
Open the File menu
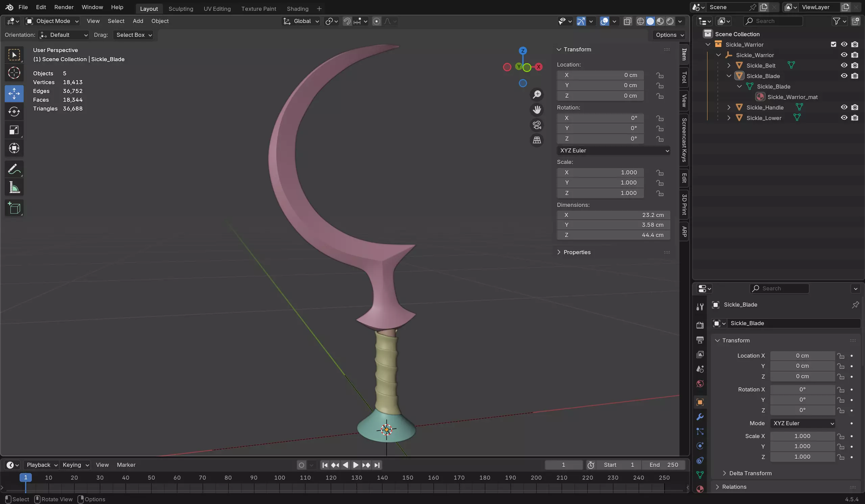(x=23, y=7)
